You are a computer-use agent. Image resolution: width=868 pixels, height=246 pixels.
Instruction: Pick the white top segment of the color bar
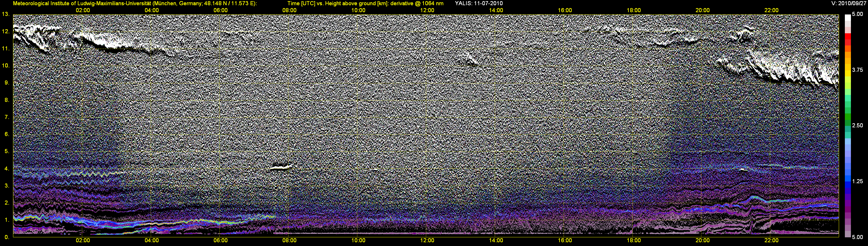click(x=847, y=18)
